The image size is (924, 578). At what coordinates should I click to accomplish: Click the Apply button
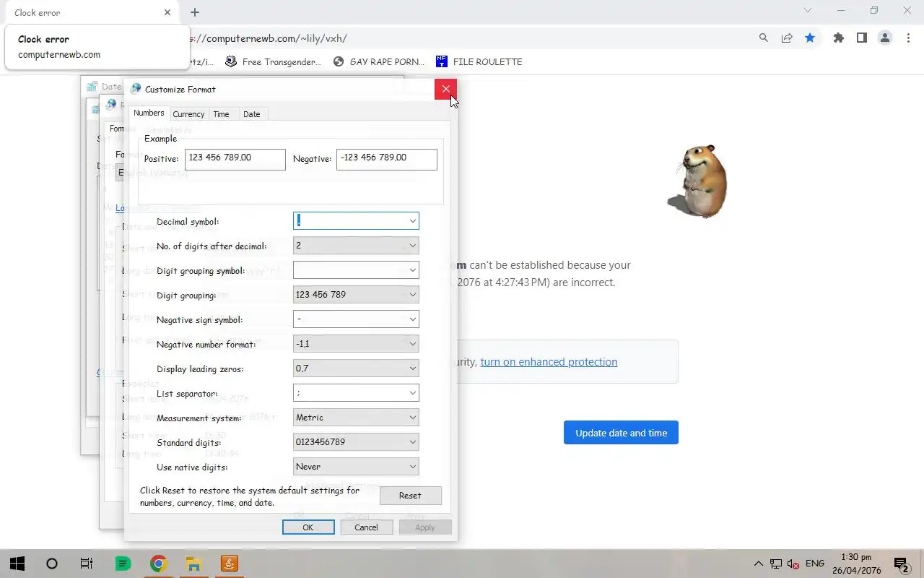[425, 527]
